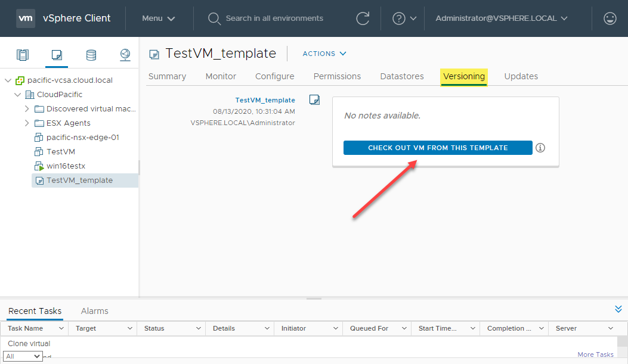Select pacific-nsx-edge-01 in the tree
This screenshot has height=364, width=628.
pyautogui.click(x=82, y=138)
